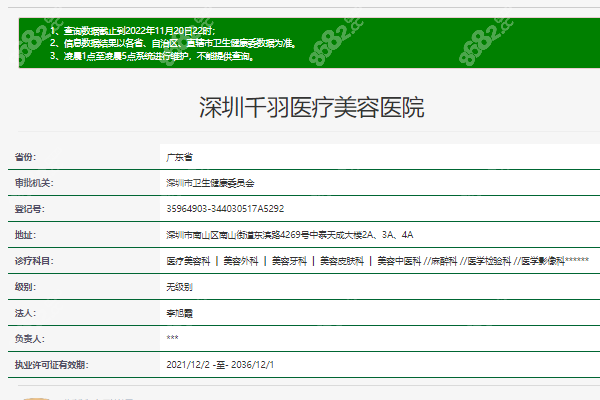Select the 地址 label

point(25,235)
